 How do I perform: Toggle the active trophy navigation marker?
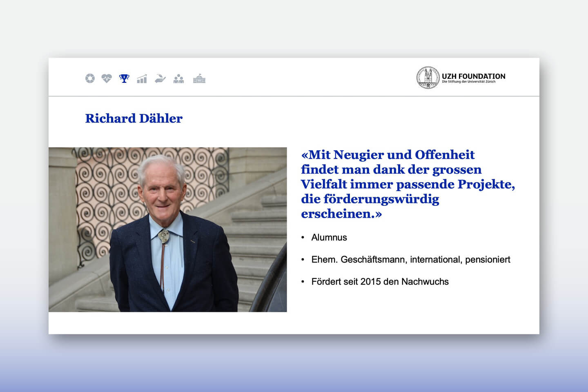coord(124,78)
